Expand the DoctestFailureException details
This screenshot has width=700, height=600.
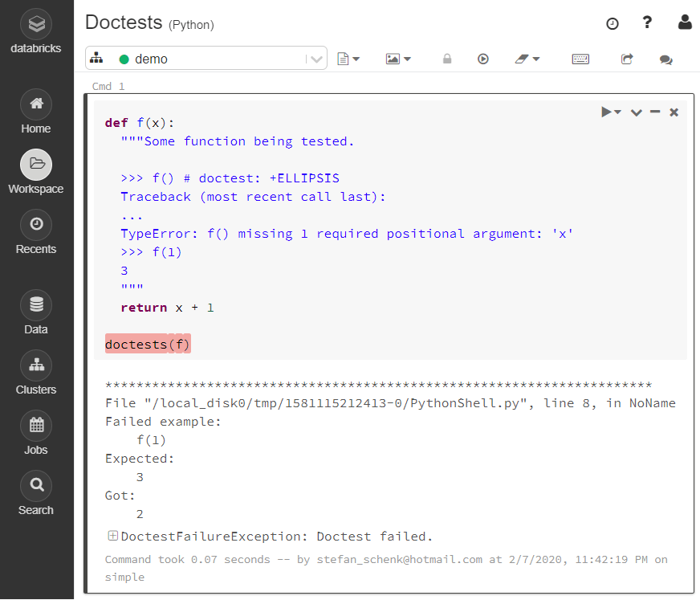pyautogui.click(x=112, y=535)
